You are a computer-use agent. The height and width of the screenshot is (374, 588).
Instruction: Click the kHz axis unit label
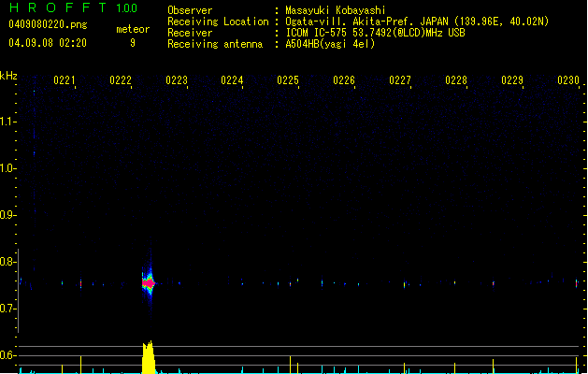[x=8, y=75]
